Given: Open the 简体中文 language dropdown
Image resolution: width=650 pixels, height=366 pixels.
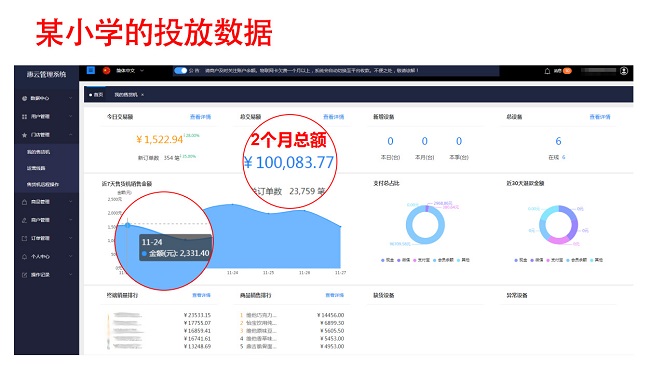Looking at the screenshot, I should coord(130,70).
